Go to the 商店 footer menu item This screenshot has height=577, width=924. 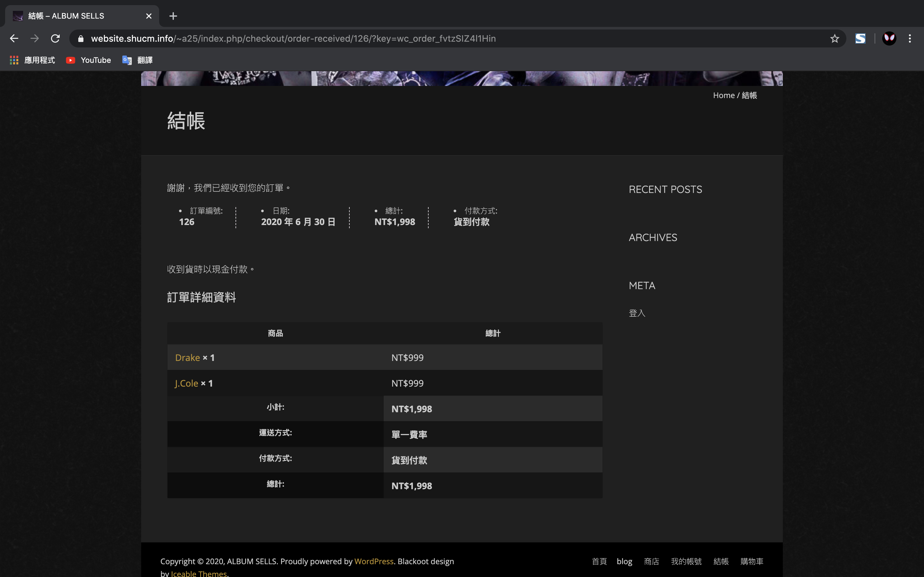tap(651, 561)
